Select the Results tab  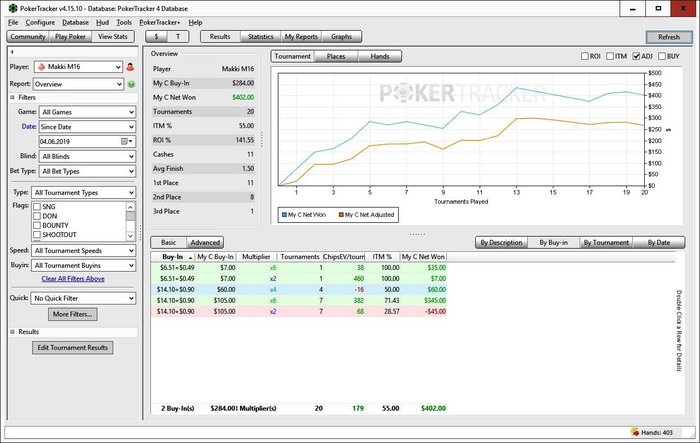point(220,37)
